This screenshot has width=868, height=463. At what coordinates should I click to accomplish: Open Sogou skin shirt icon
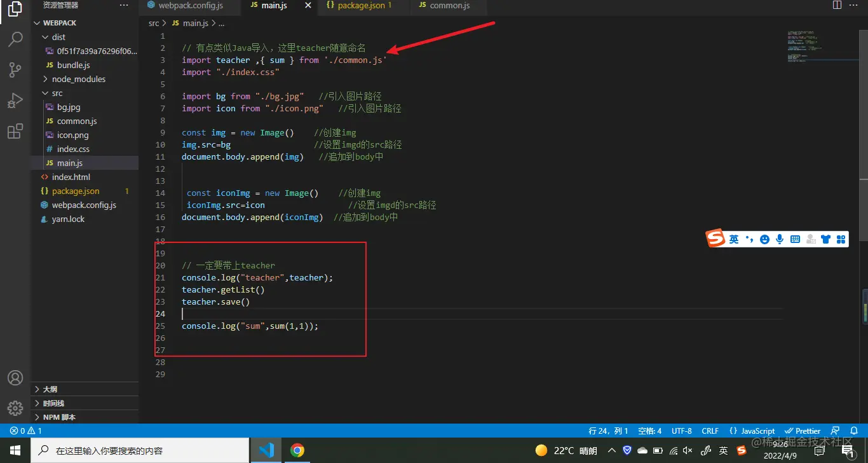coord(826,239)
